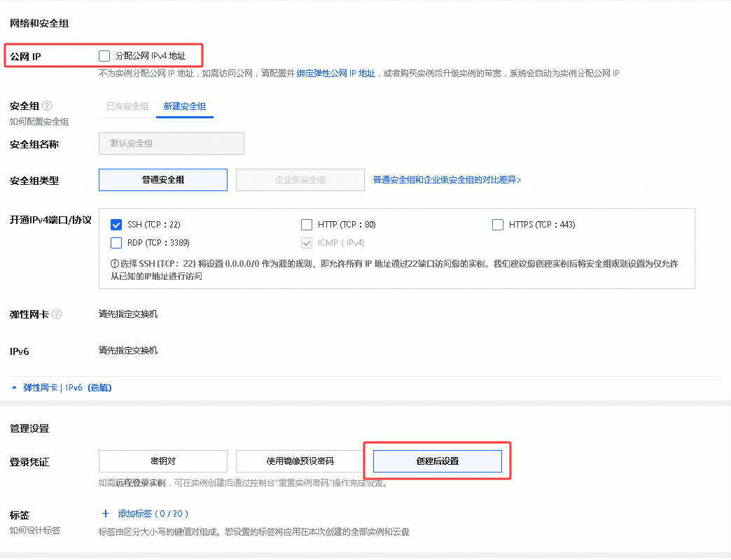This screenshot has width=731, height=560.
Task: Click help icon next to 弹性网卡
Action: [x=57, y=314]
